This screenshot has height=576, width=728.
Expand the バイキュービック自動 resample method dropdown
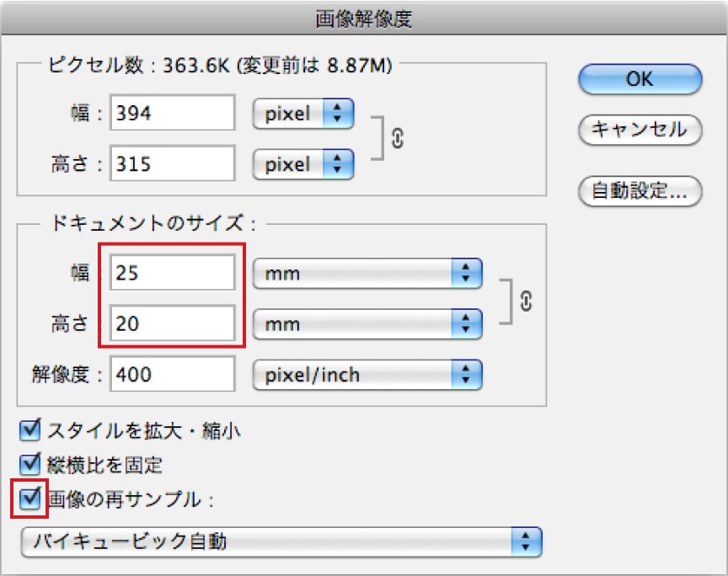pos(281,541)
